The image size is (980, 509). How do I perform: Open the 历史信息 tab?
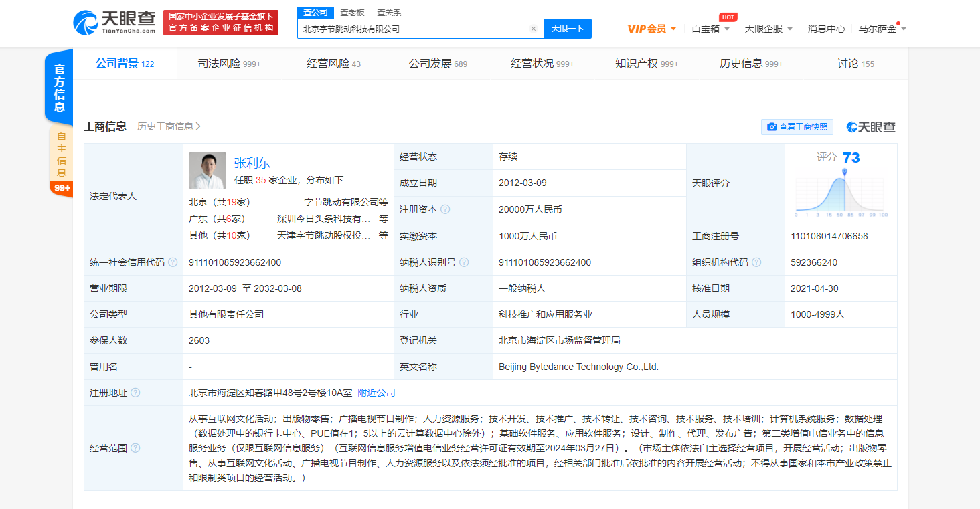(751, 64)
